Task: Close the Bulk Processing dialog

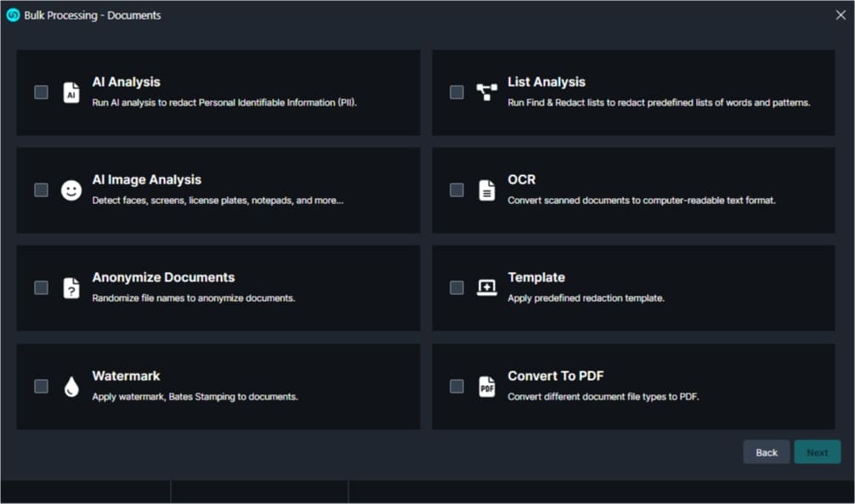Action: tap(841, 14)
